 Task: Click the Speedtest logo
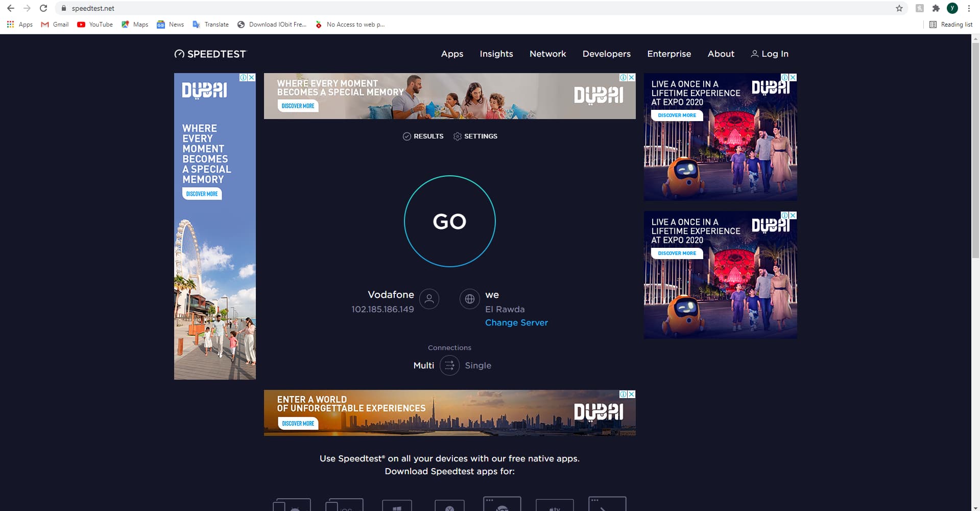click(x=210, y=54)
